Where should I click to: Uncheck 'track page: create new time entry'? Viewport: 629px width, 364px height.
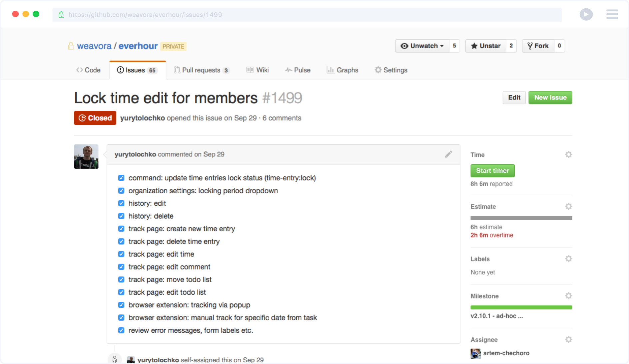pyautogui.click(x=121, y=229)
